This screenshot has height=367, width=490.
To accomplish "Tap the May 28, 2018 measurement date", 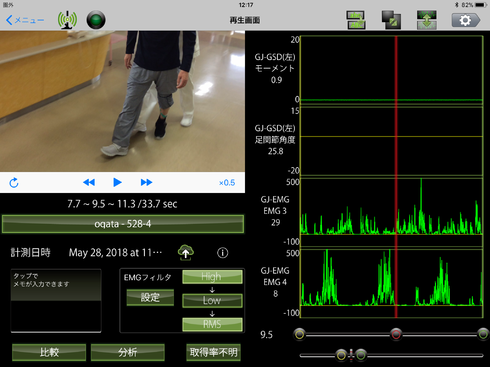I will [x=115, y=253].
